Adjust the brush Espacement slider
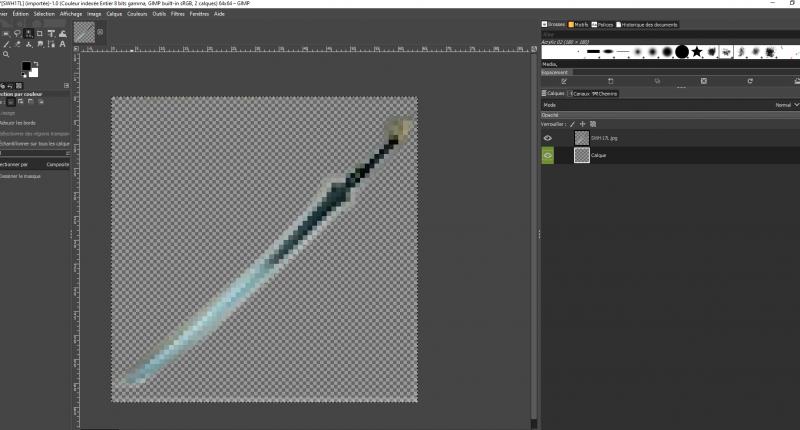Screen dimensions: 800x430 coord(670,72)
